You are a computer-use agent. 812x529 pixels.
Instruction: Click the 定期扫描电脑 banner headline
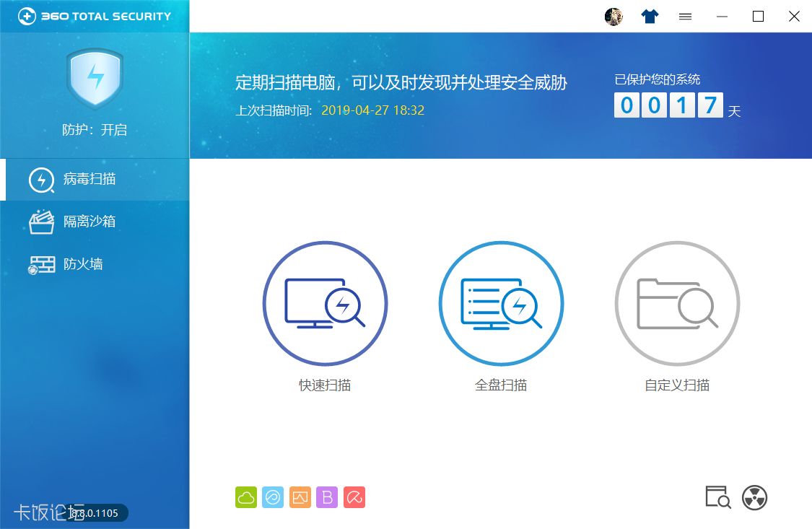401,82
